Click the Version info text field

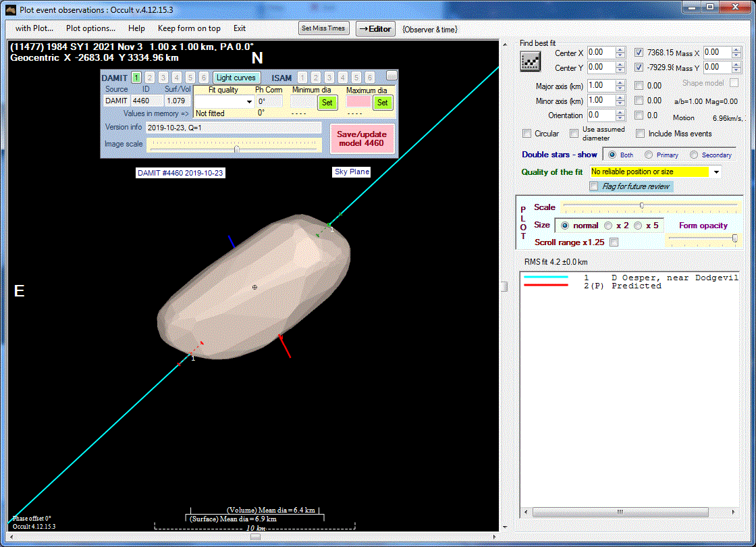coord(234,128)
